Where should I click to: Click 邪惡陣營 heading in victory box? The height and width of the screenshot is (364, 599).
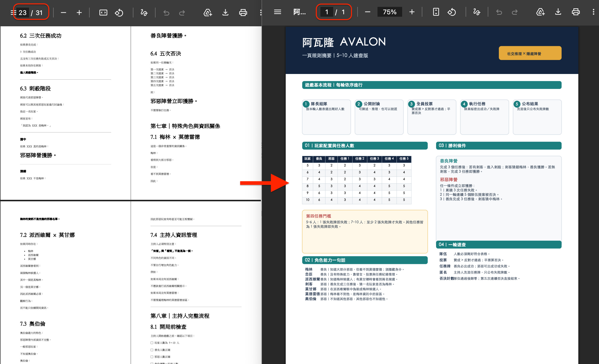[x=449, y=180]
